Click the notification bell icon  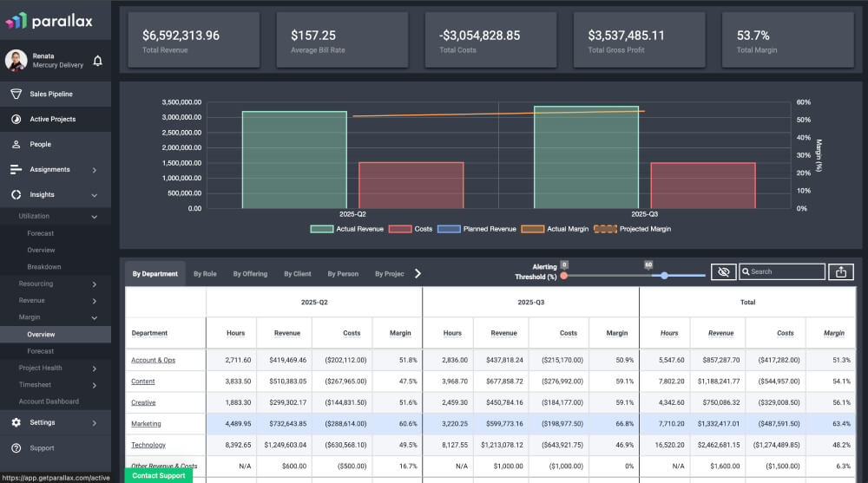click(97, 61)
